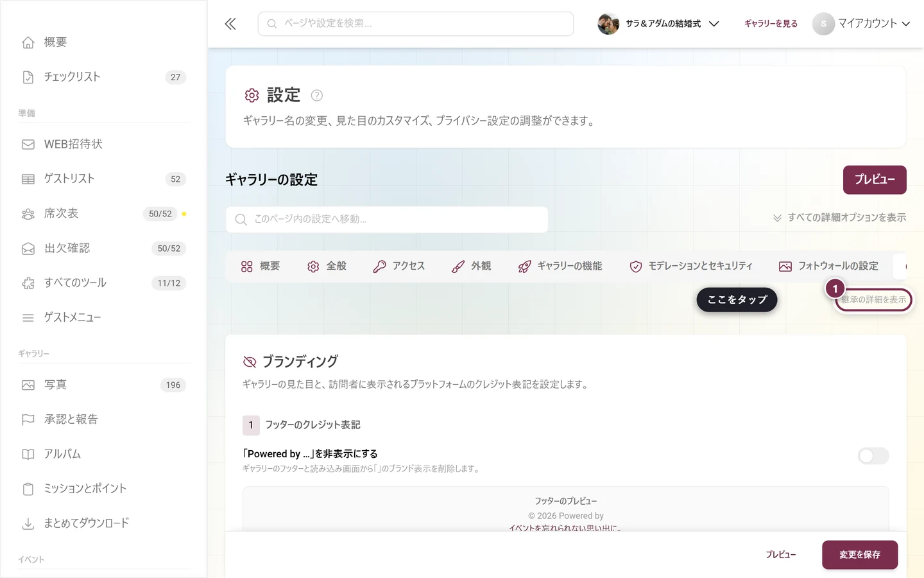
Task: Open ゲストリスト in the sidebar
Action: pos(103,179)
